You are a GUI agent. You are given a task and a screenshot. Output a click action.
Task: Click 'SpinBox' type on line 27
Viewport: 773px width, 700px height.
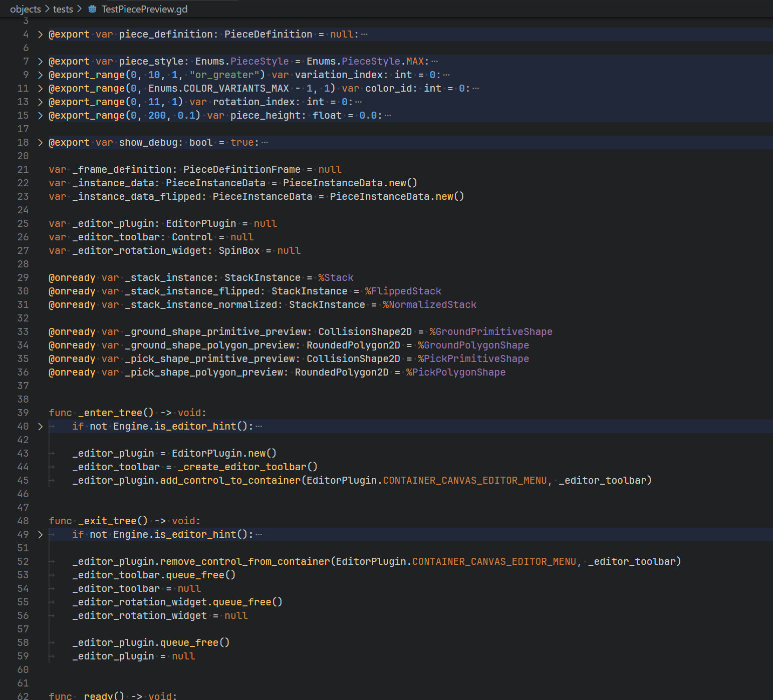239,251
